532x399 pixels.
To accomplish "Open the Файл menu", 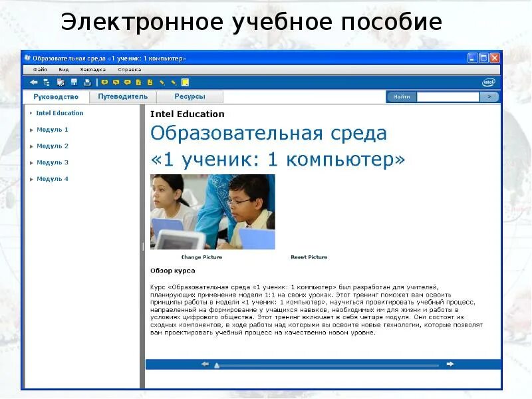I will (40, 70).
